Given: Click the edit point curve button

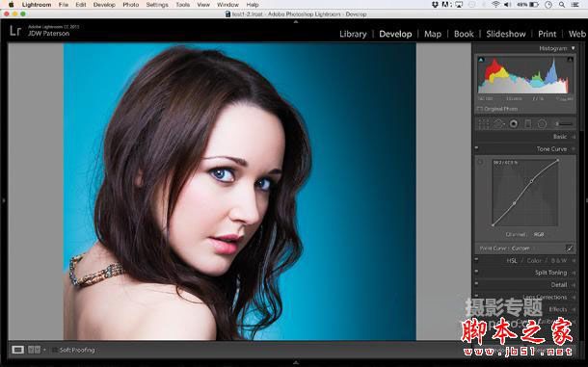Looking at the screenshot, I should click(x=570, y=249).
